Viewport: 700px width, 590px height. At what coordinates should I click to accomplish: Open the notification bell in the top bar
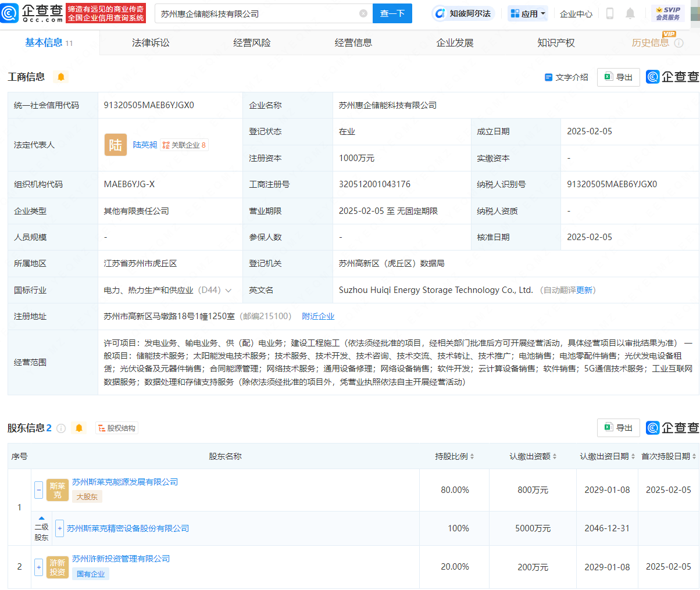(x=631, y=13)
